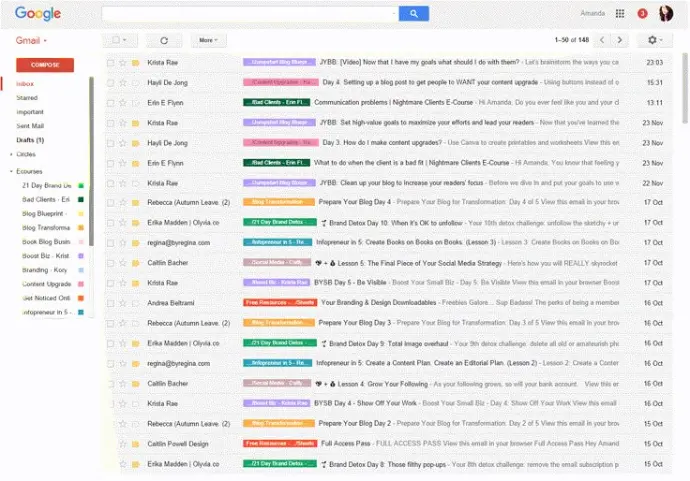Collapse the Ecourses label group
This screenshot has height=481, width=690.
click(11, 172)
